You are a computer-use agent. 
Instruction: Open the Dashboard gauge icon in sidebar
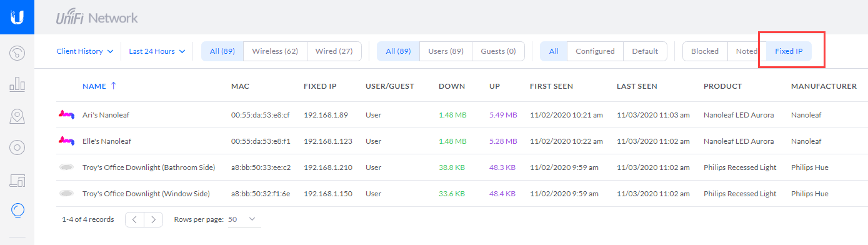pos(17,52)
